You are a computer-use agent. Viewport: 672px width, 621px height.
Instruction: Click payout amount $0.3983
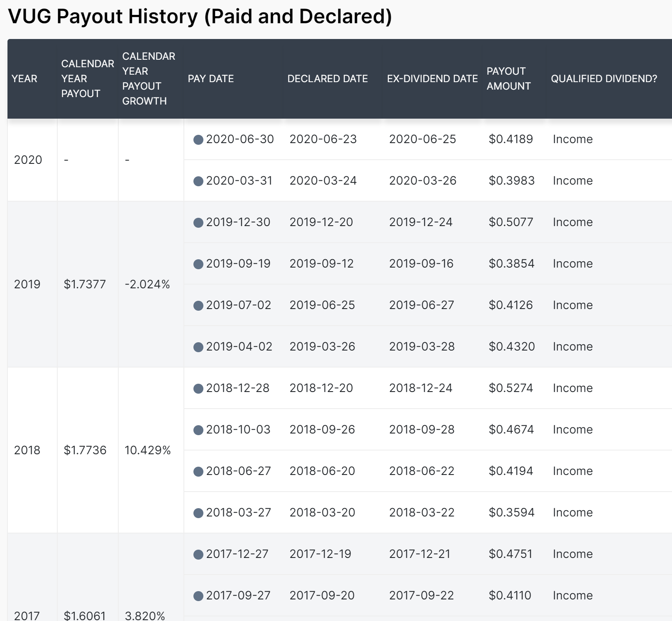[x=511, y=180]
